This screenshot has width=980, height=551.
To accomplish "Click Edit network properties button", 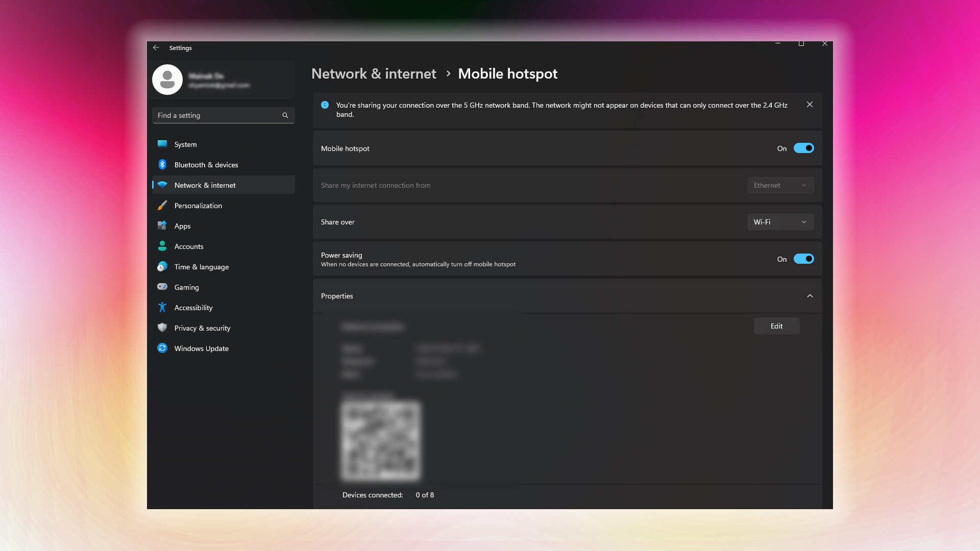I will click(x=776, y=326).
